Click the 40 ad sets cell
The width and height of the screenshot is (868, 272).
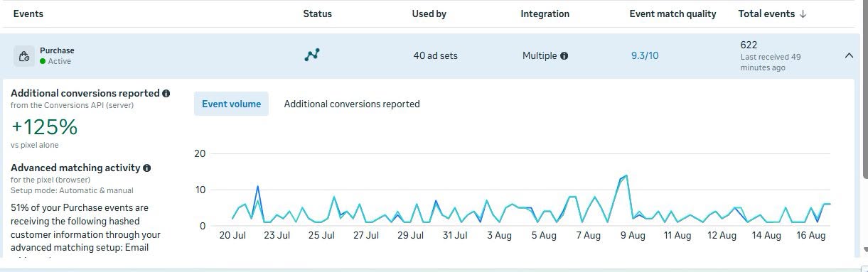[x=435, y=55]
